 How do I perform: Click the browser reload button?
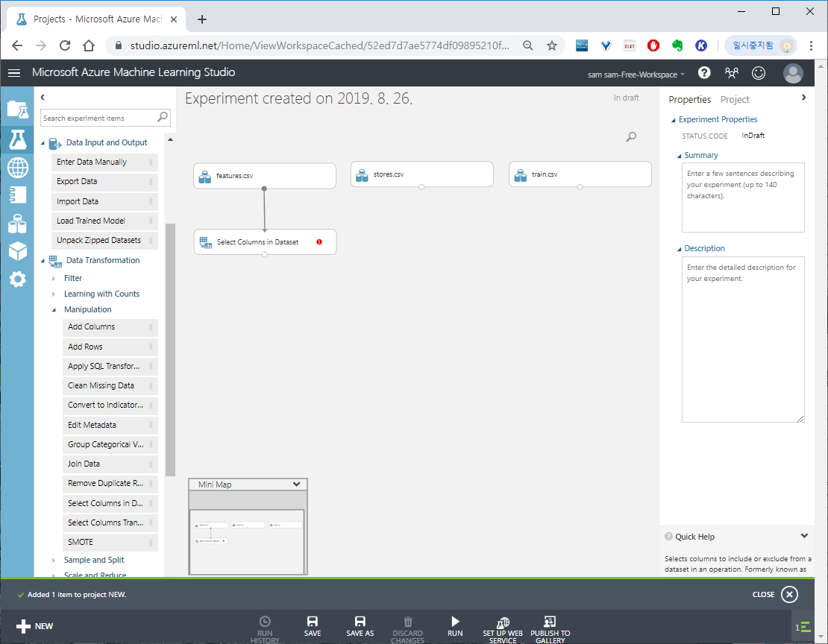tap(65, 45)
